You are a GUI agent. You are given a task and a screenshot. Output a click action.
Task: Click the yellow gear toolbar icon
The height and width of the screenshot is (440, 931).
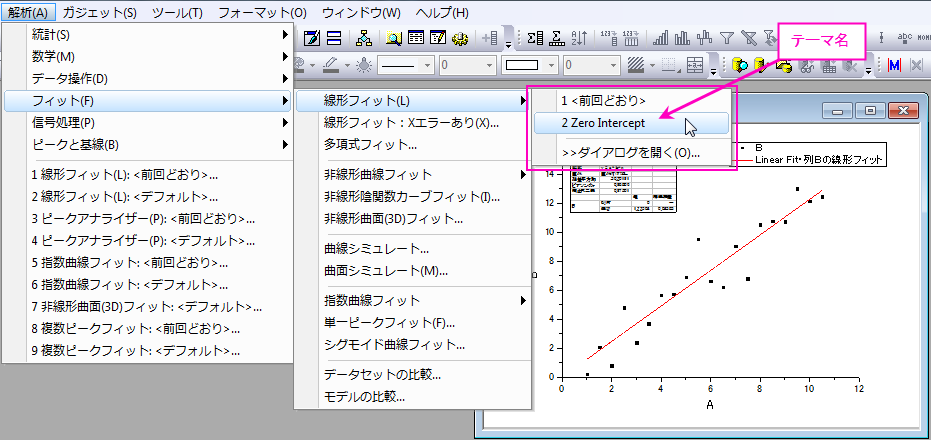pyautogui.click(x=460, y=39)
